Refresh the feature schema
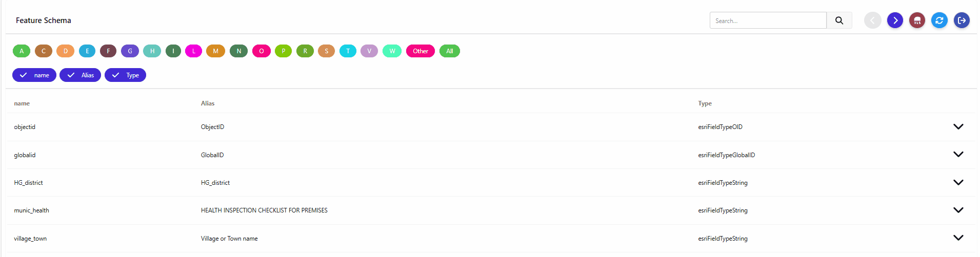 pyautogui.click(x=939, y=20)
